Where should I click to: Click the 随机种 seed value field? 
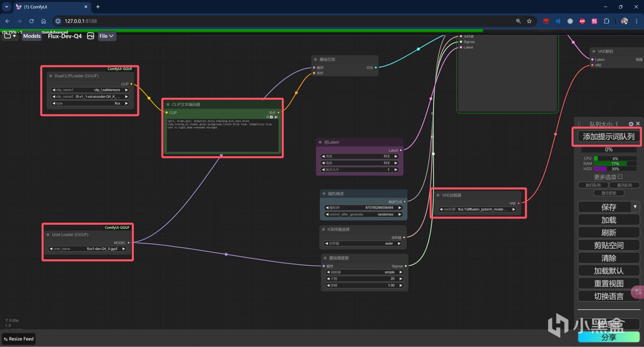pyautogui.click(x=363, y=207)
